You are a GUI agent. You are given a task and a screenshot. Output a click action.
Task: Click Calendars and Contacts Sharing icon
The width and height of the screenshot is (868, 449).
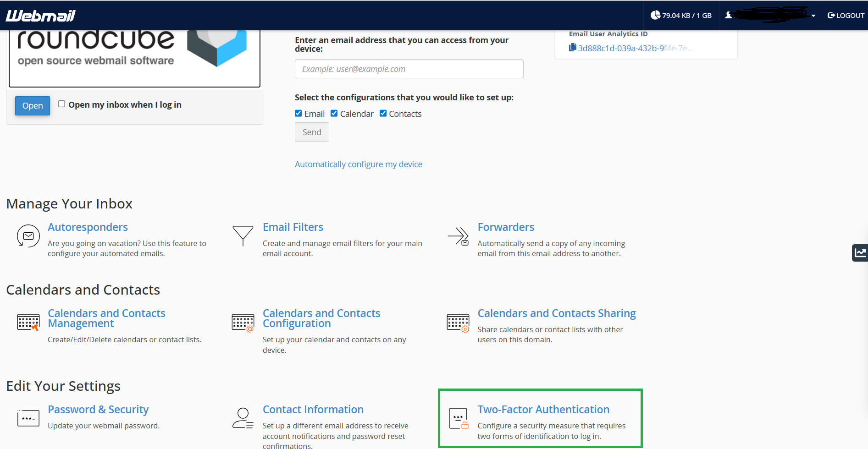[x=458, y=323]
